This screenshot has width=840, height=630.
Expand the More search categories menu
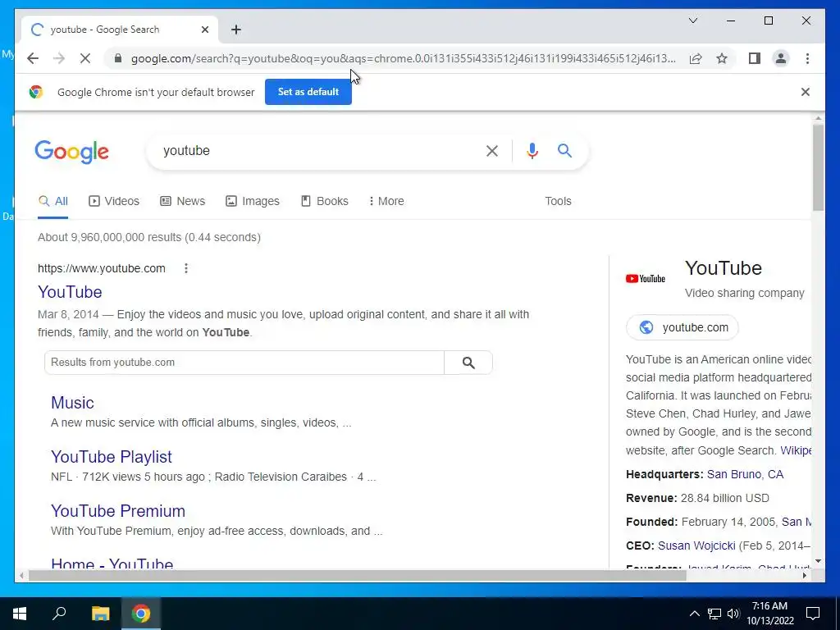[386, 202]
